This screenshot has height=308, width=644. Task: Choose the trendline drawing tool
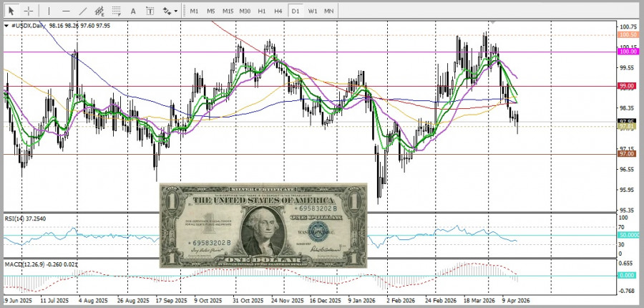[x=82, y=11]
